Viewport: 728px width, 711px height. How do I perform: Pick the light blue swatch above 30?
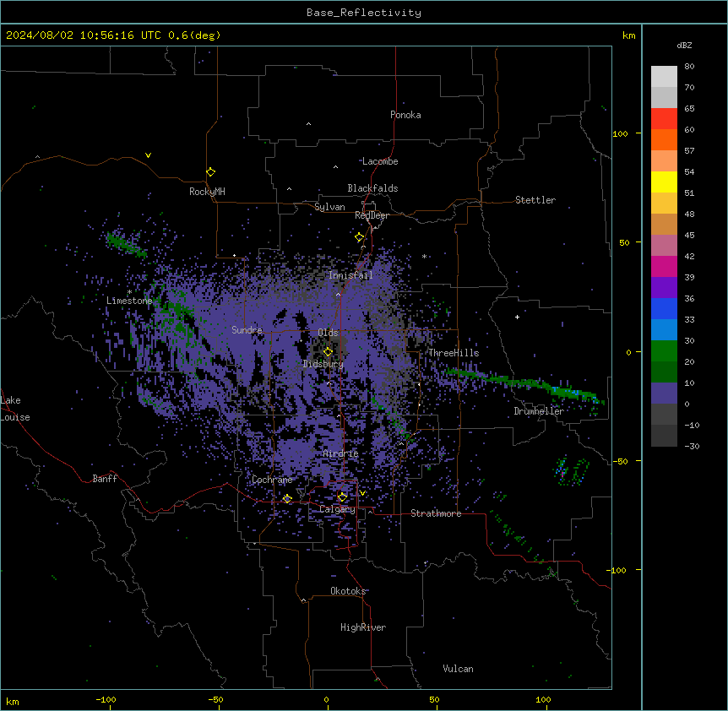664,330
